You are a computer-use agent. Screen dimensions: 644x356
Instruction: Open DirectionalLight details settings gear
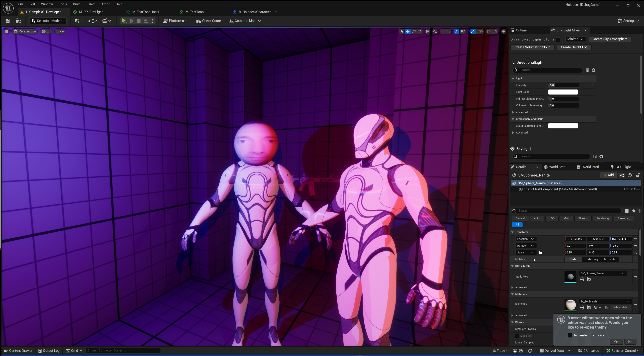[594, 70]
